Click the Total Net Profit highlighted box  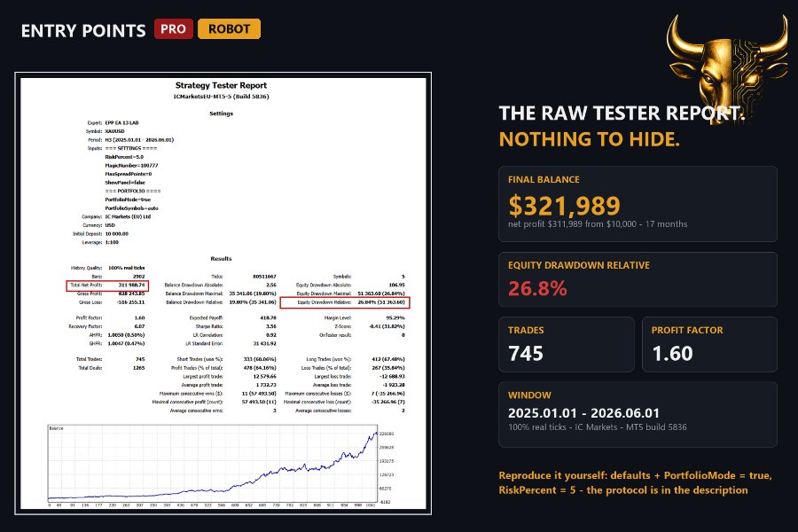pyautogui.click(x=107, y=286)
